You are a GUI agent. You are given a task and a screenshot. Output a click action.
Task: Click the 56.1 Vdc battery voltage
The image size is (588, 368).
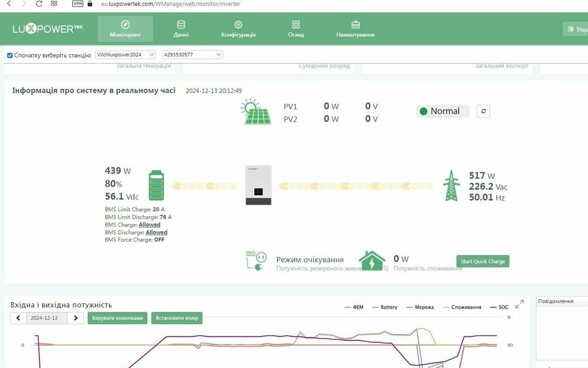click(122, 196)
